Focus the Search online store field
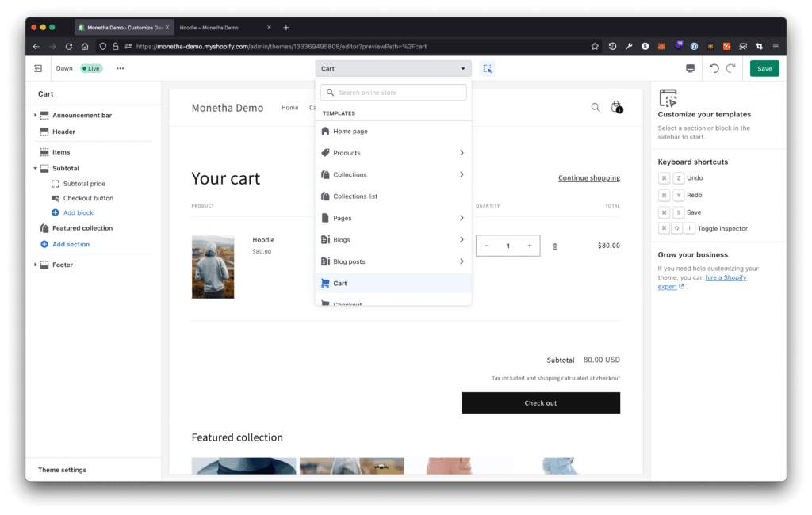The height and width of the screenshot is (515, 812). [393, 93]
